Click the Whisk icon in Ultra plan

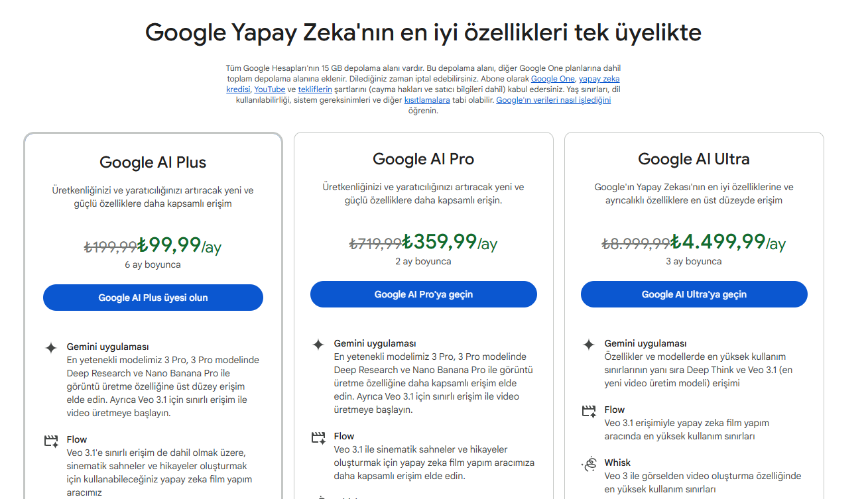coord(589,464)
